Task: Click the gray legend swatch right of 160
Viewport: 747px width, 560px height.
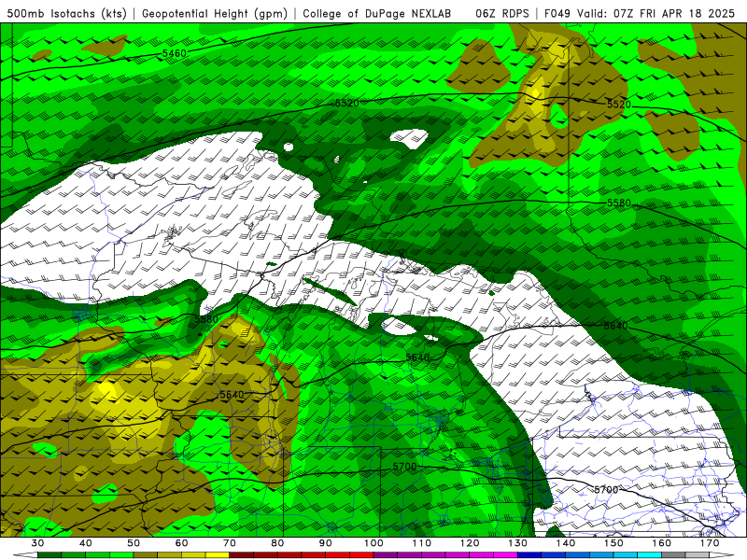Action: click(673, 555)
